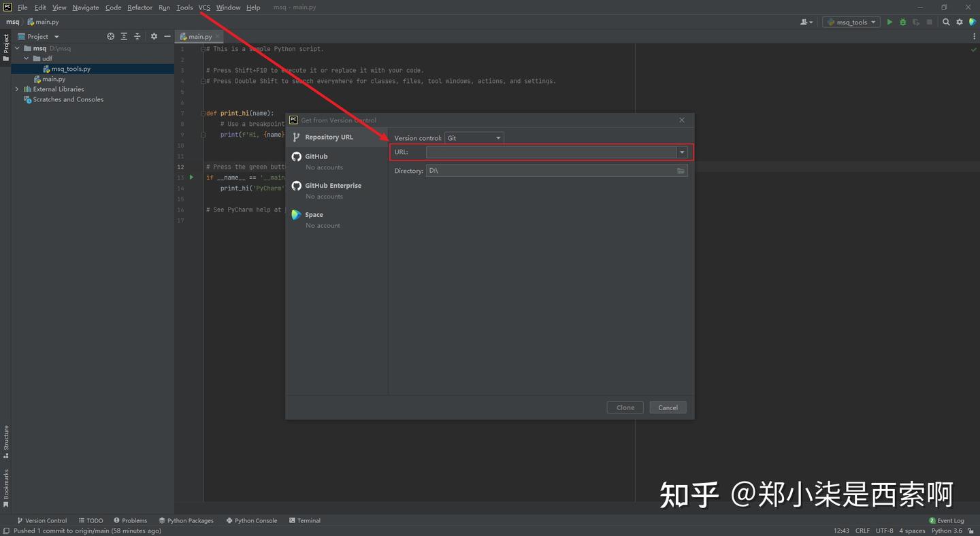Run the msq_tools configuration
Screen dimensions: 980x536
[889, 21]
